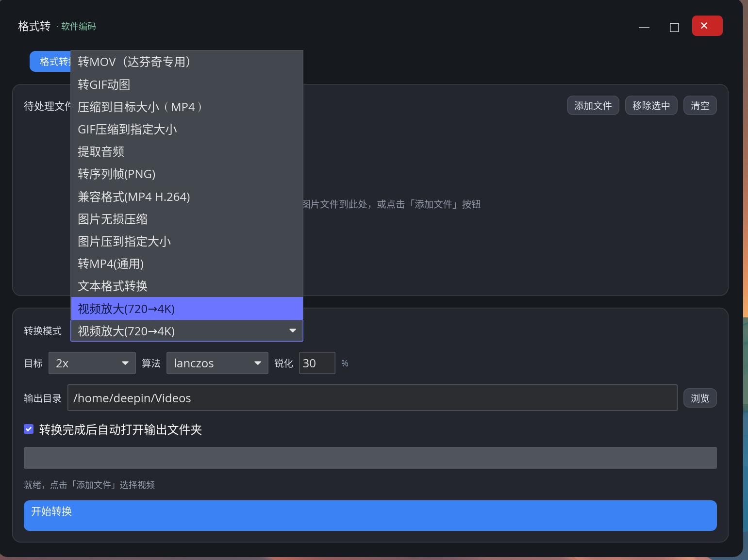Click the 浏览 button
This screenshot has width=748, height=560.
coord(700,398)
